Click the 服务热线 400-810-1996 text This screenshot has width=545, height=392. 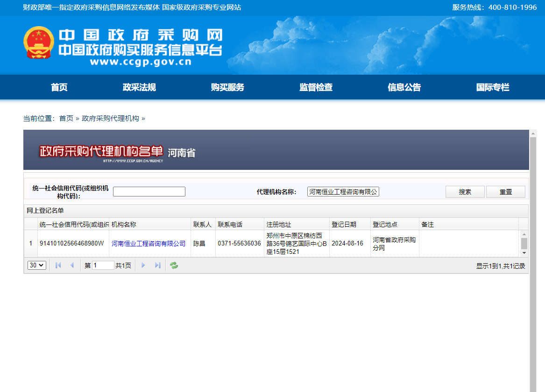pyautogui.click(x=494, y=7)
